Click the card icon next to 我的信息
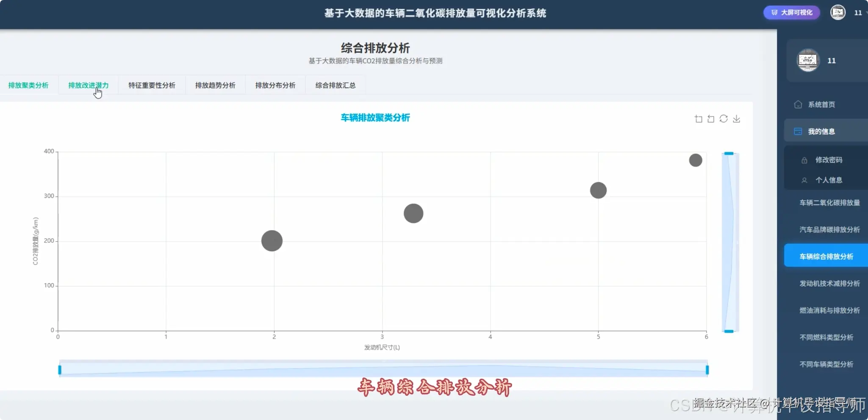868x420 pixels. (798, 131)
